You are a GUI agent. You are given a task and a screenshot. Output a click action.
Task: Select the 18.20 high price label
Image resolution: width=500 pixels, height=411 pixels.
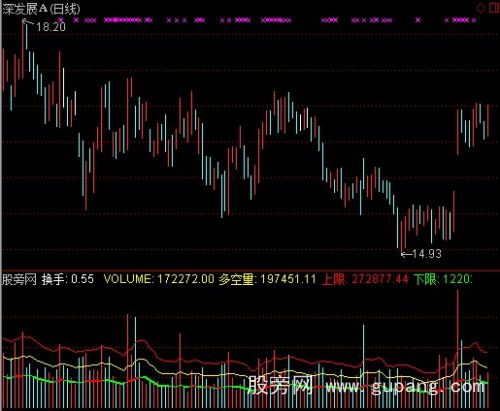click(x=51, y=27)
